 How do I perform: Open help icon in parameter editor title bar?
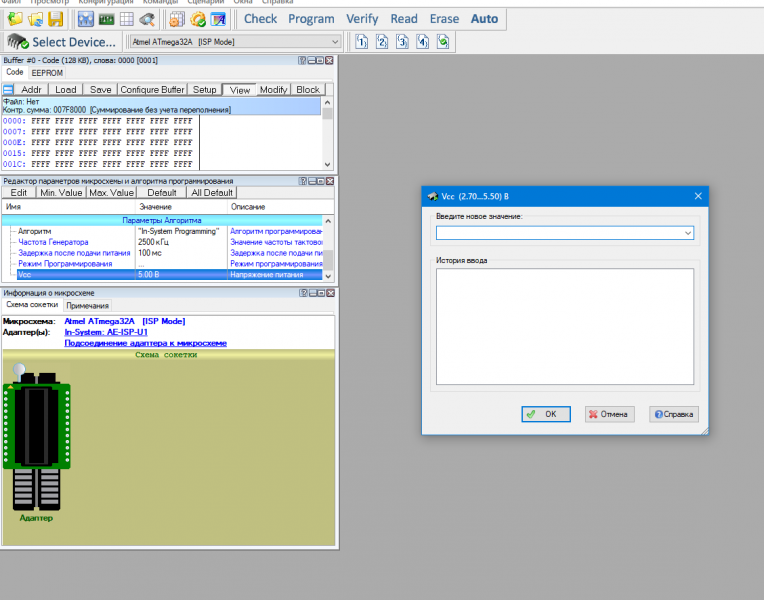(303, 181)
